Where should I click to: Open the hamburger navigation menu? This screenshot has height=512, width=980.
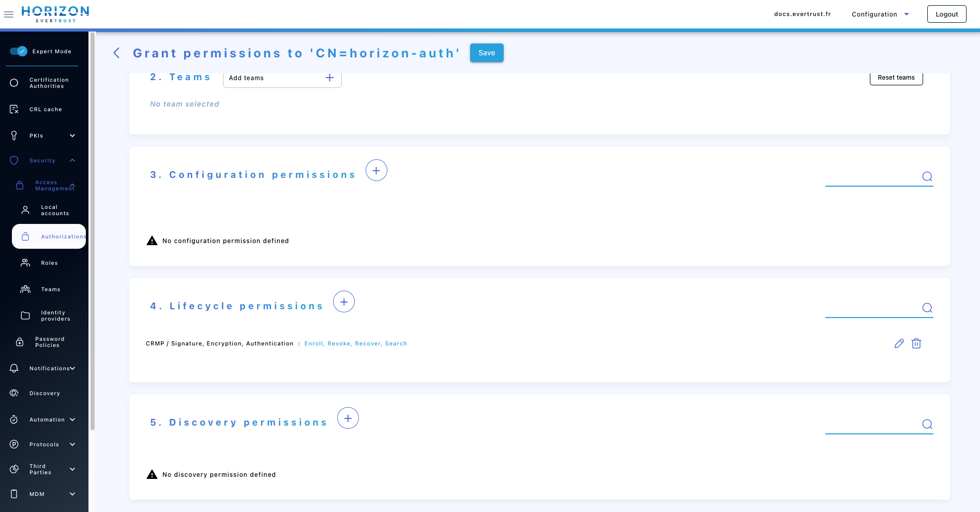pyautogui.click(x=9, y=14)
